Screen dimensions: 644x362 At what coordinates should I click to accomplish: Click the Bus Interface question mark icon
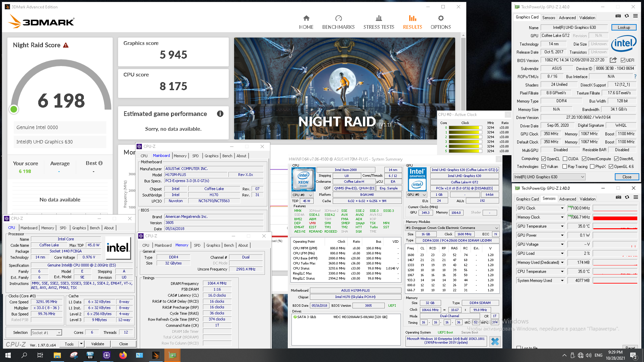pyautogui.click(x=635, y=76)
